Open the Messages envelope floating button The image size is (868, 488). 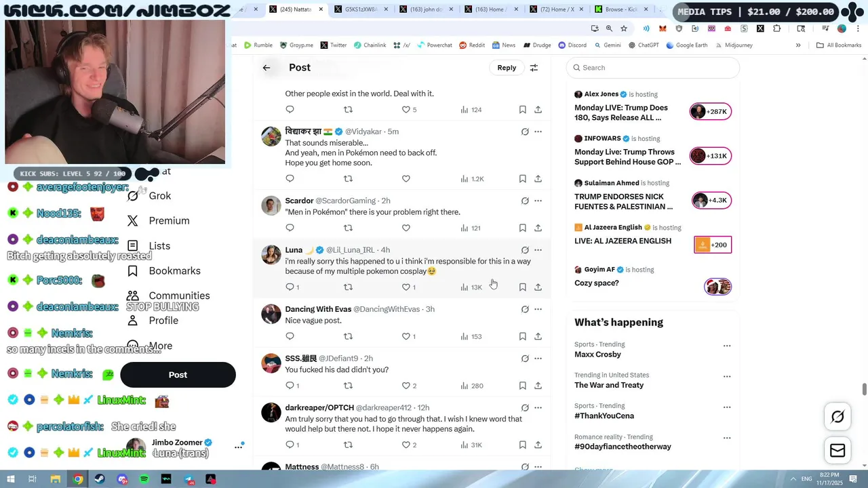click(837, 451)
